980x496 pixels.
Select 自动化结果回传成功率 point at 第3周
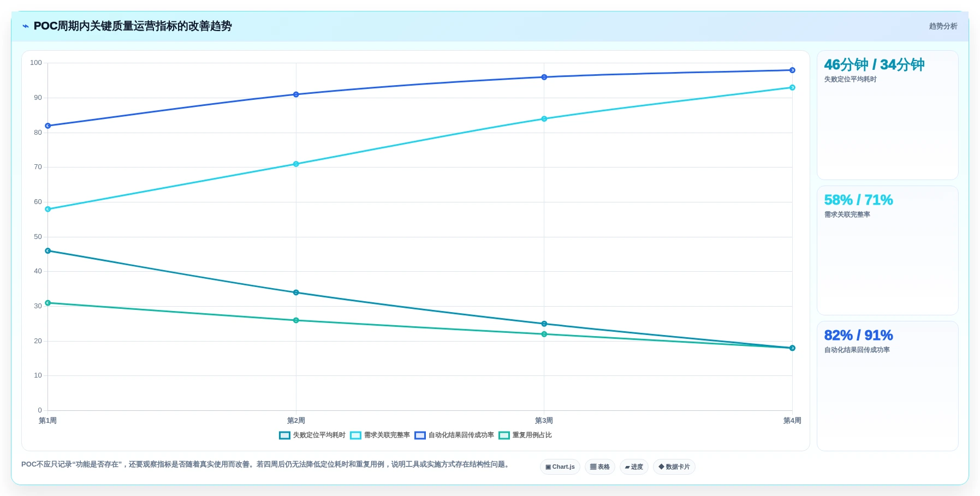click(544, 77)
